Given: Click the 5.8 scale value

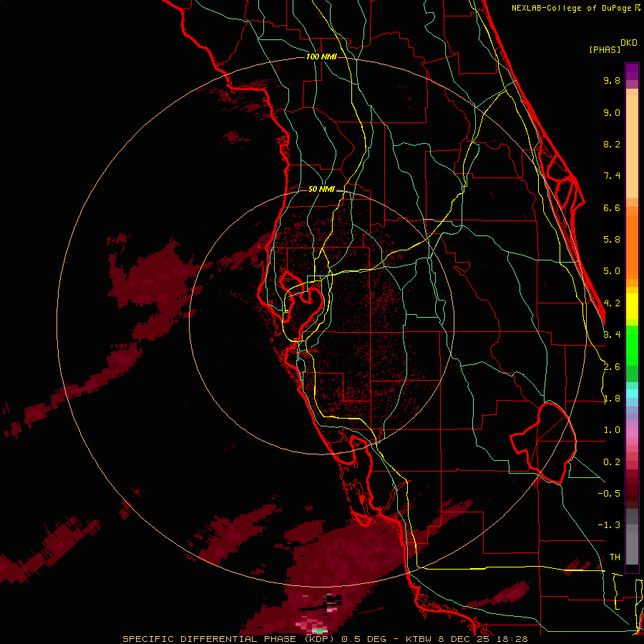Looking at the screenshot, I should [x=612, y=240].
